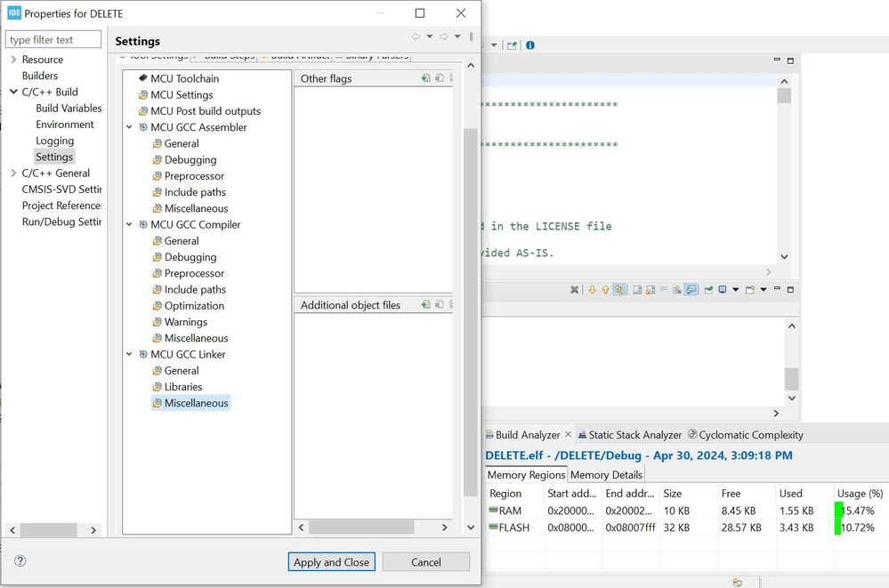Image resolution: width=889 pixels, height=588 pixels.
Task: Click the word wrap icon in the console toolbar
Action: [663, 289]
